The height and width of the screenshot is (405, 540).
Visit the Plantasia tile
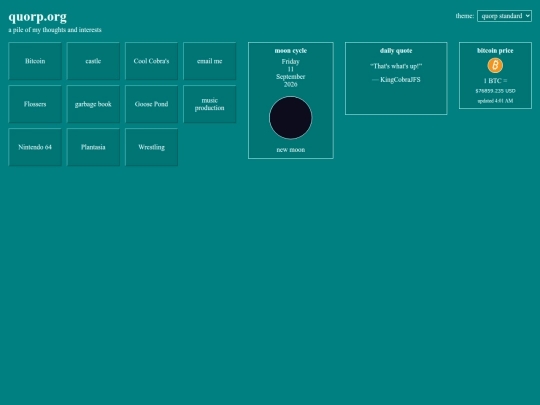pos(93,147)
